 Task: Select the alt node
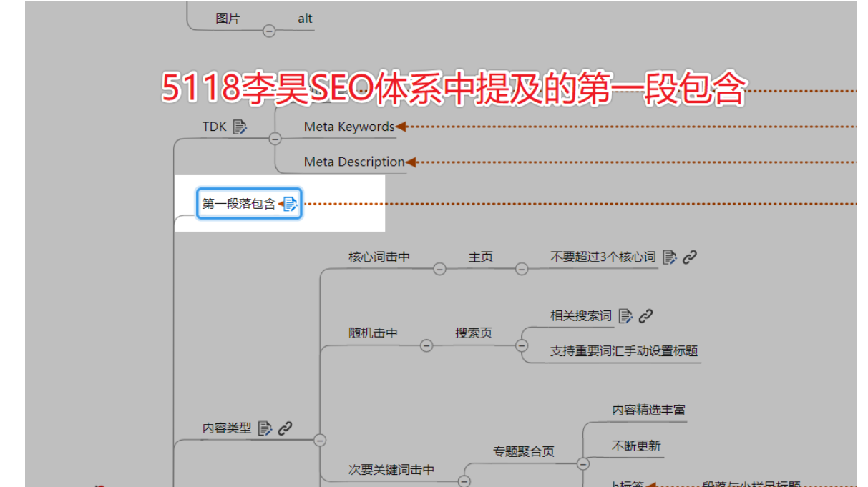pyautogui.click(x=305, y=19)
